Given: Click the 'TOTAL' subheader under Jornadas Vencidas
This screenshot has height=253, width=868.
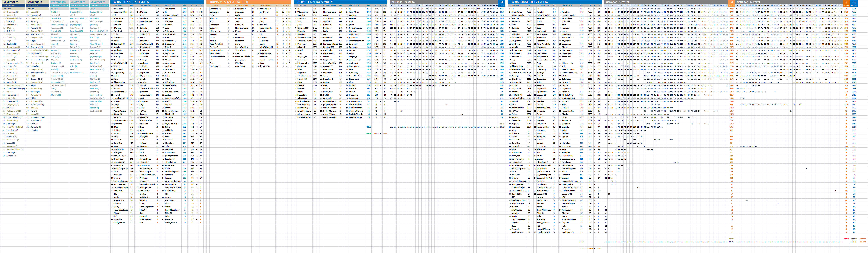Looking at the screenshot, I should point(99,9).
